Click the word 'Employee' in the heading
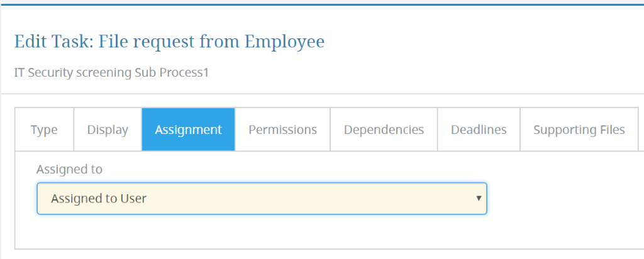Screen dimensions: 644x259 [x=285, y=42]
